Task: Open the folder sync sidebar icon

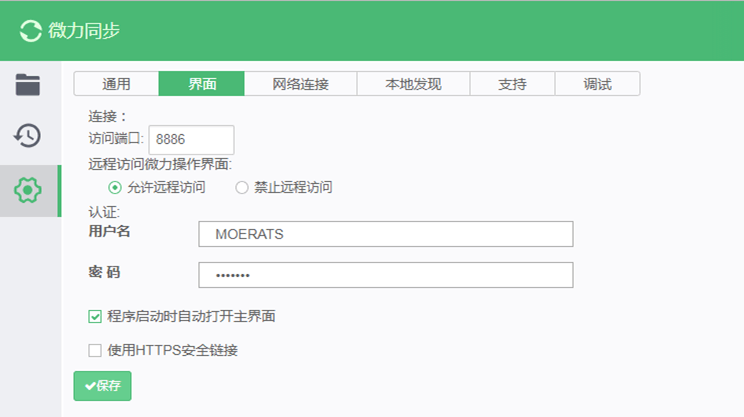Action: 28,85
